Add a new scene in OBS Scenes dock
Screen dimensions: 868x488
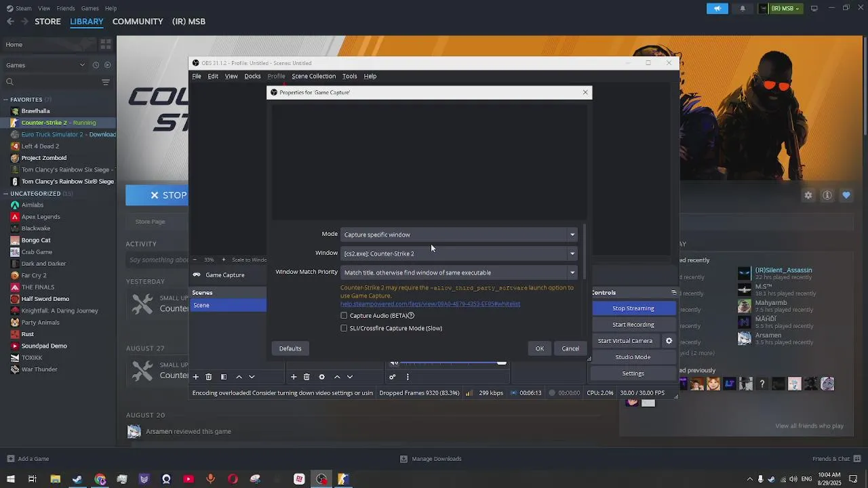(196, 377)
